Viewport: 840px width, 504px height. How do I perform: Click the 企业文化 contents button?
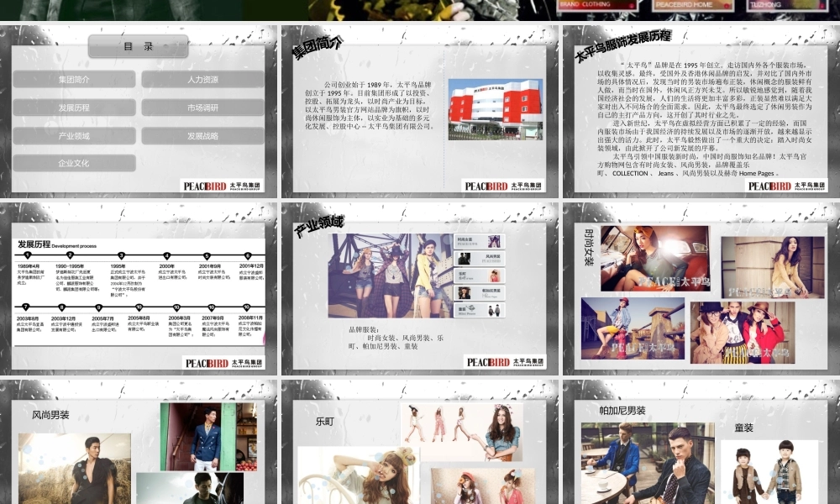coord(74,163)
